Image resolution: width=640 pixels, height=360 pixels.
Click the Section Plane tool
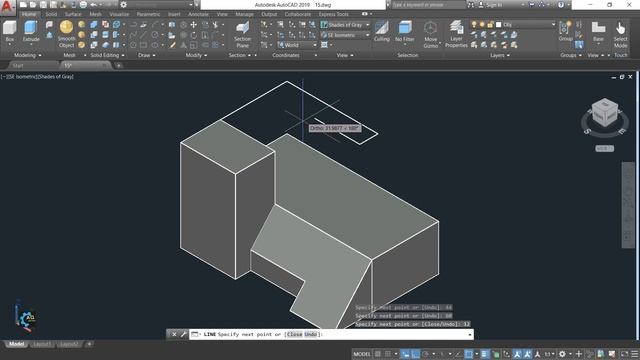pyautogui.click(x=242, y=34)
